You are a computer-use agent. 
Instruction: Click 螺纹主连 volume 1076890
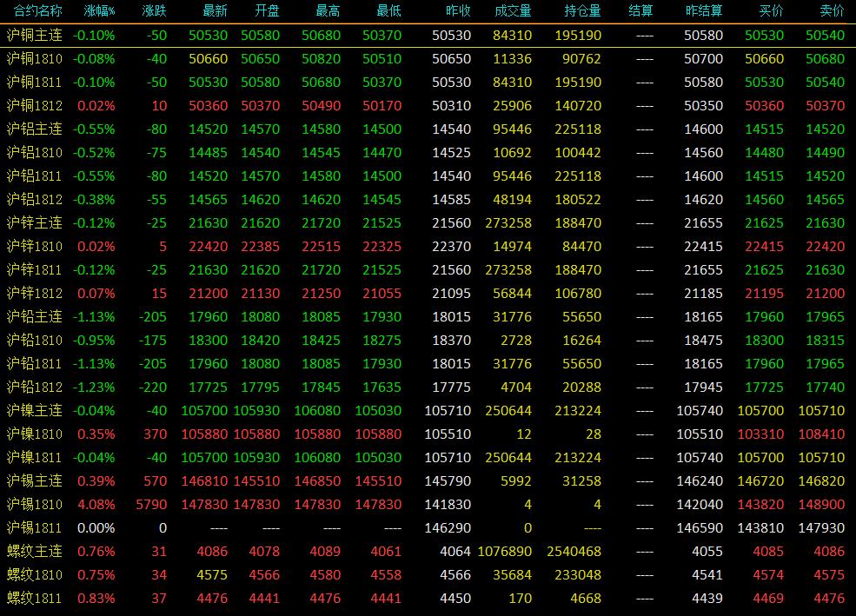504,552
